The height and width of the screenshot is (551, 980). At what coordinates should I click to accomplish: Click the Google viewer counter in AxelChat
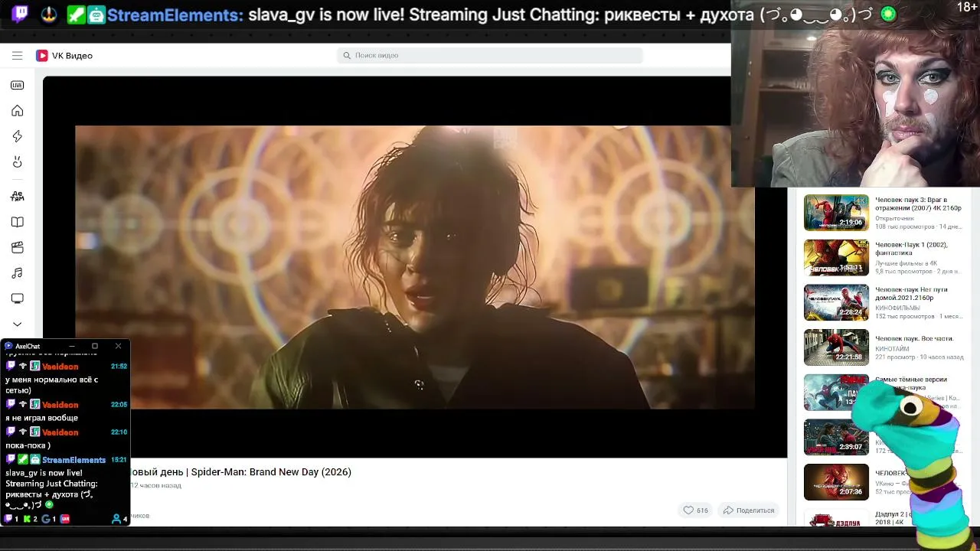[x=49, y=519]
